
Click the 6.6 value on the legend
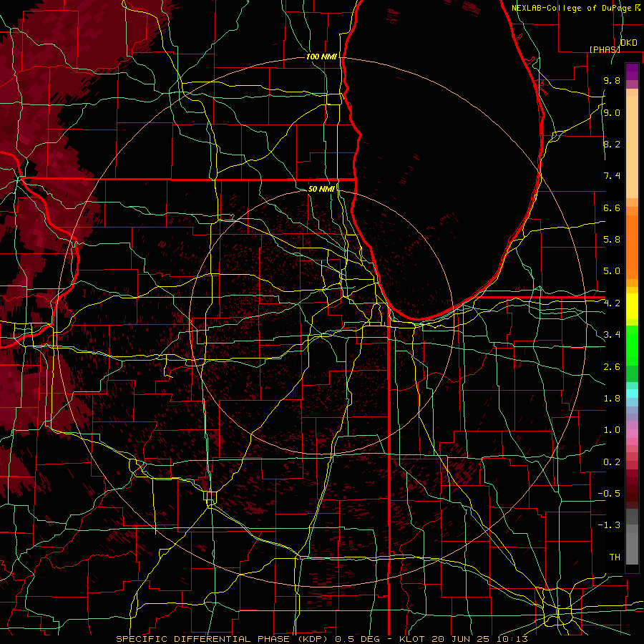pos(612,208)
